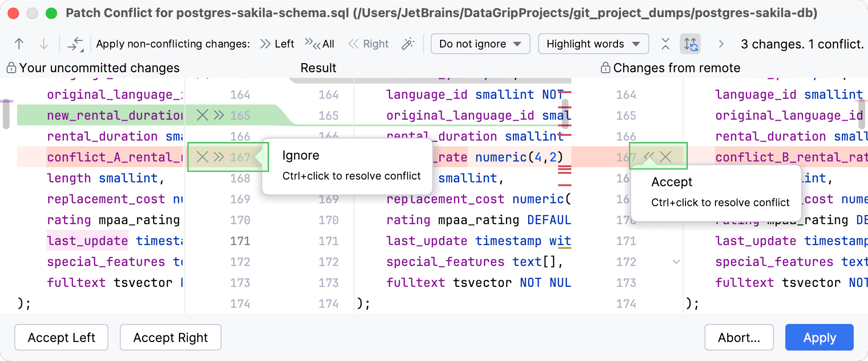
Task: Go to next difference arrow
Action: (44, 44)
